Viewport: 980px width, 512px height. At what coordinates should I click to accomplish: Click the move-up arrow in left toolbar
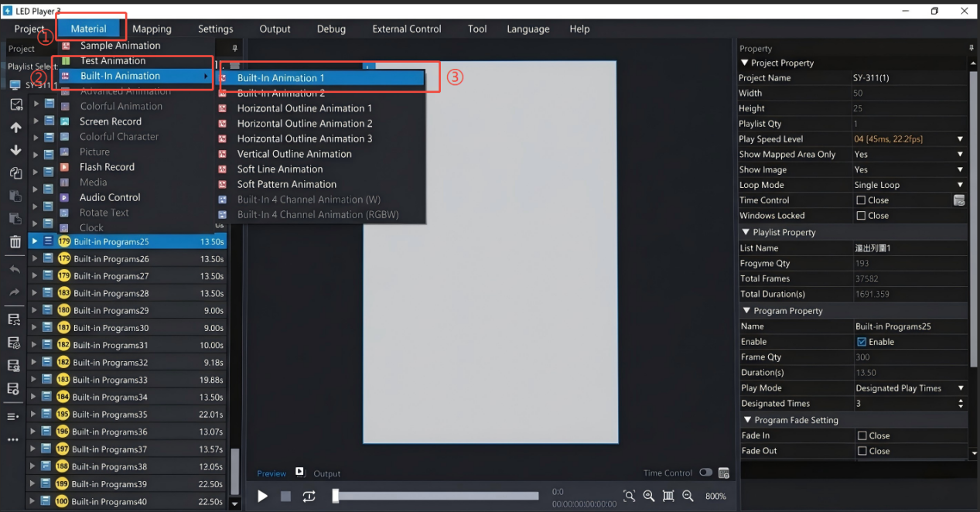click(15, 128)
